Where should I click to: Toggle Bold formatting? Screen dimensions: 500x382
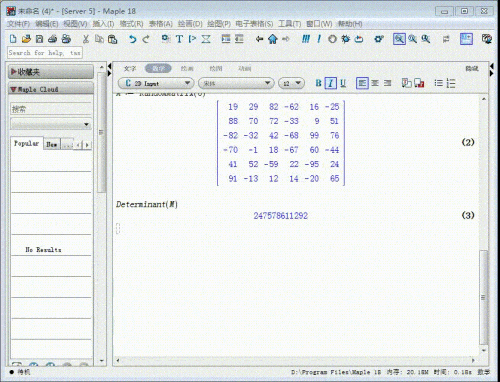pyautogui.click(x=318, y=83)
